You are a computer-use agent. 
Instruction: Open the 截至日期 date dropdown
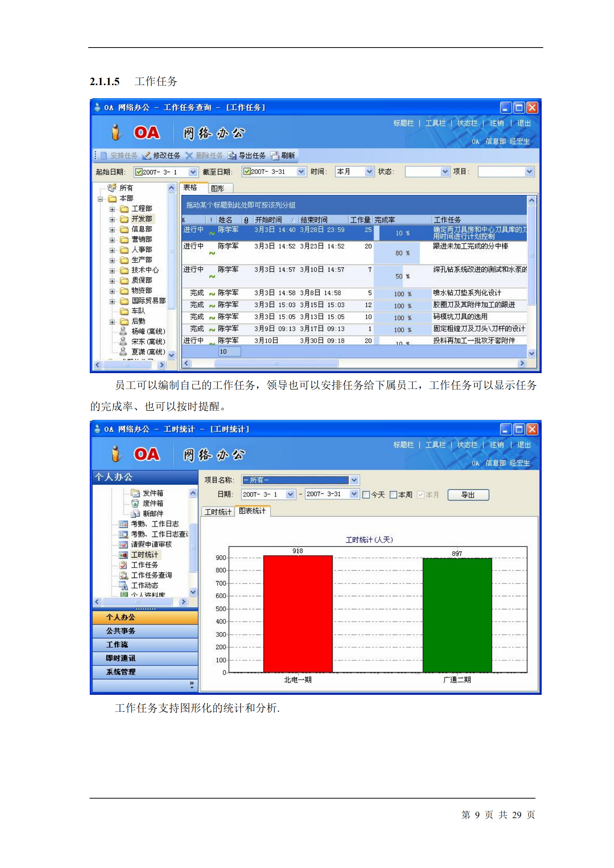301,172
